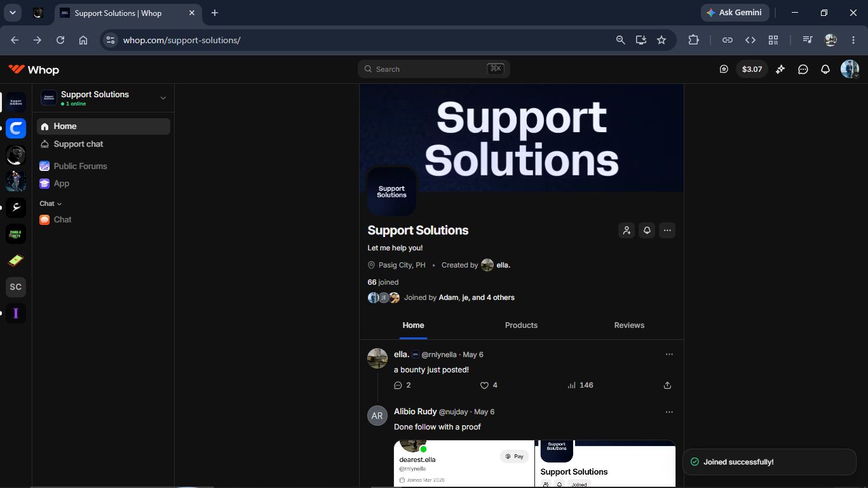Click the install app icon in address bar
Screen dimensions: 868x488
641,40
